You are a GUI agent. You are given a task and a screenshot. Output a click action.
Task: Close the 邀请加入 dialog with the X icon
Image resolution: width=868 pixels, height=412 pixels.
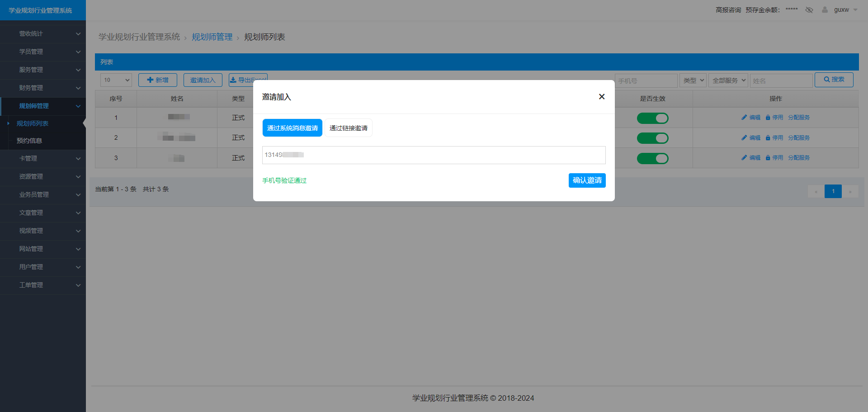pos(602,96)
